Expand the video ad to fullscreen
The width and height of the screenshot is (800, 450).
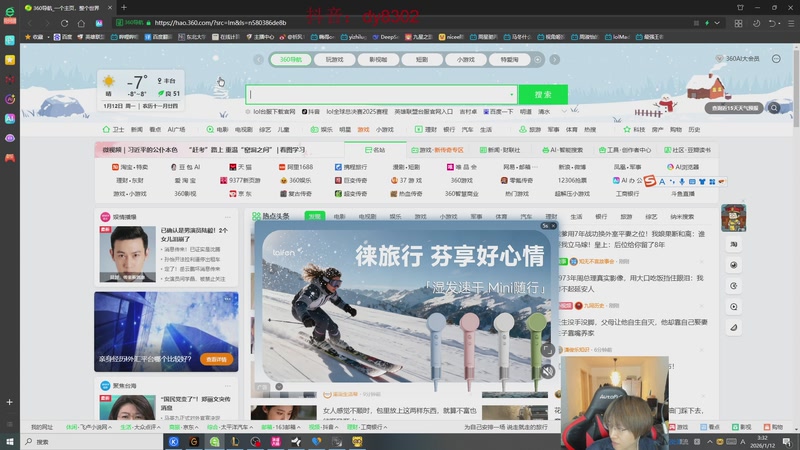pyautogui.click(x=547, y=350)
